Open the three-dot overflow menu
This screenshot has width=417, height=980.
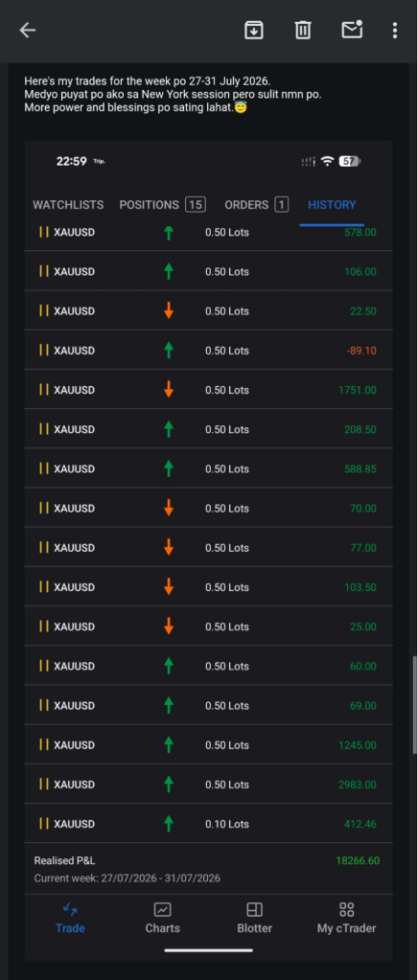coord(395,30)
